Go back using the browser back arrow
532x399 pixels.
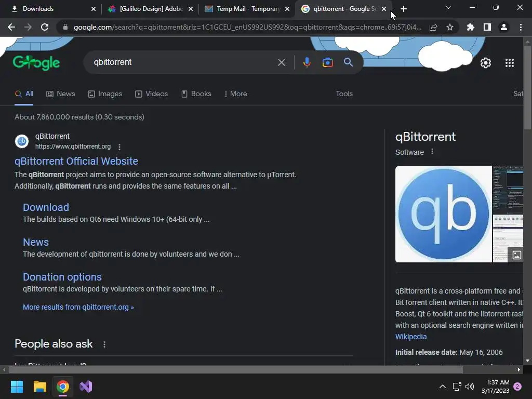tap(11, 27)
